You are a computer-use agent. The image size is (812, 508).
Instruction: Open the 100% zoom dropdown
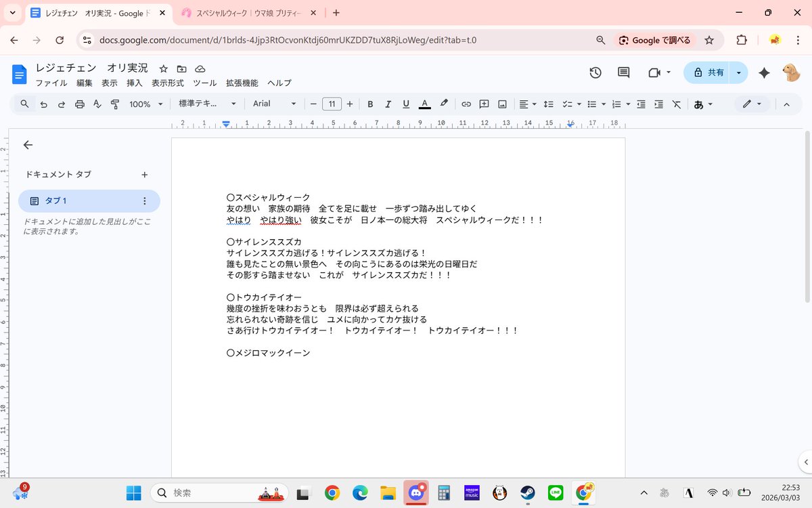click(x=145, y=104)
